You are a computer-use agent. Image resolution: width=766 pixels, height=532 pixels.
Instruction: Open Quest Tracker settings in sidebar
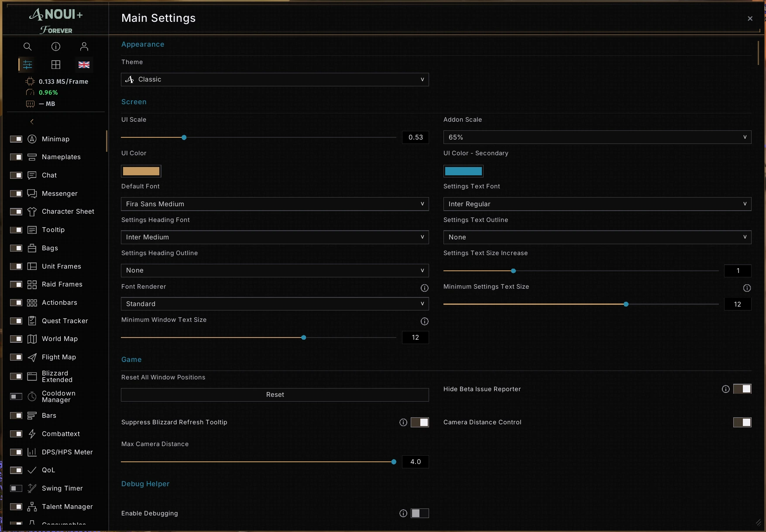click(65, 321)
